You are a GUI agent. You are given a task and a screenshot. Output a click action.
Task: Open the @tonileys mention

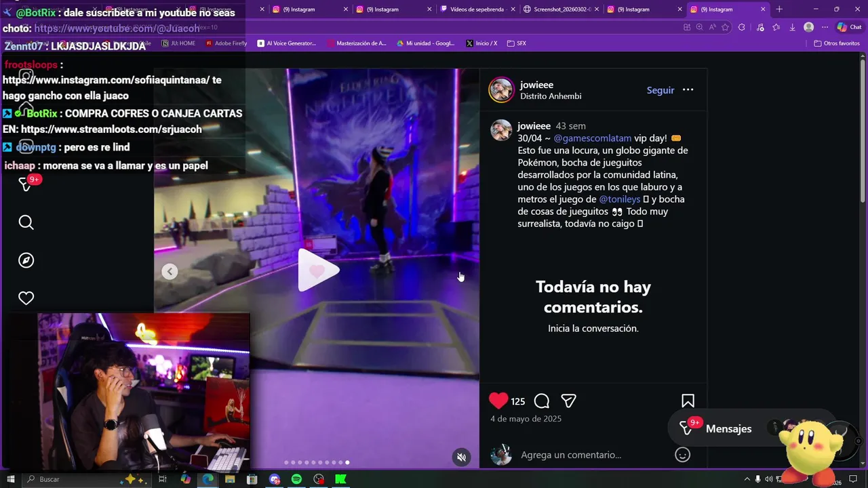pyautogui.click(x=620, y=199)
